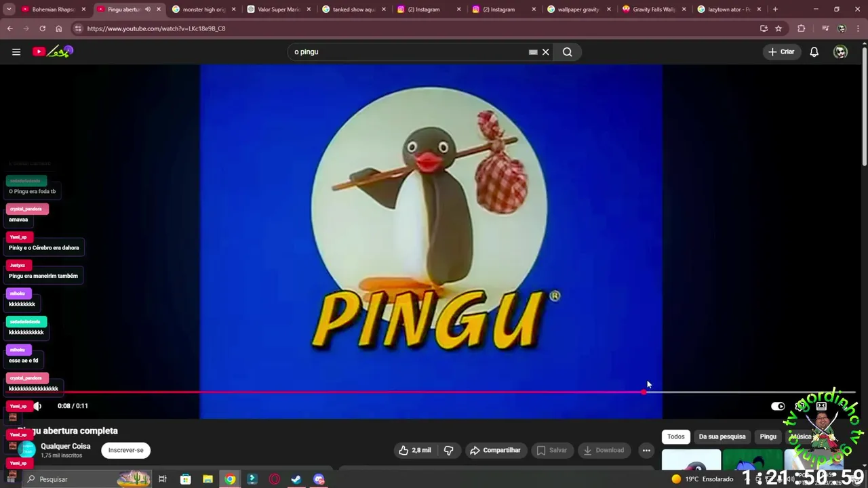
Task: Click the cast/install icon in address bar
Action: click(x=764, y=28)
